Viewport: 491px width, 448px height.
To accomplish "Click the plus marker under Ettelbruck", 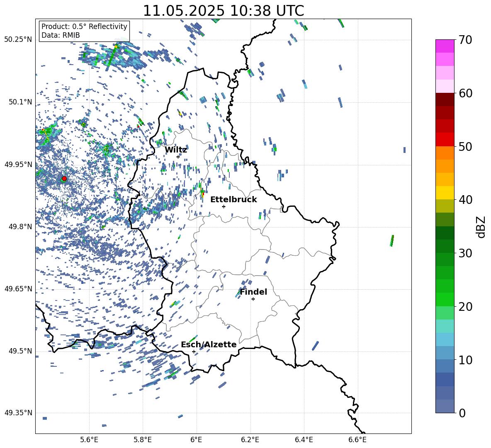I will (224, 206).
